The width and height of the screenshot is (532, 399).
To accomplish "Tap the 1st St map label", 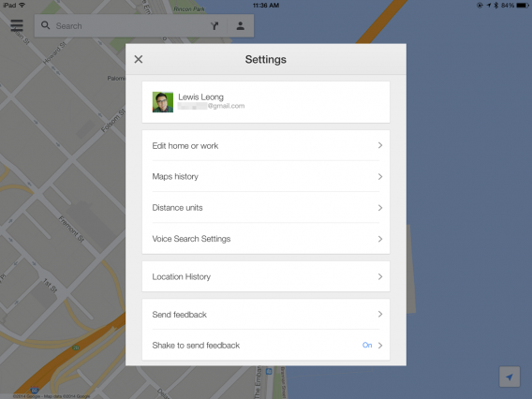I will (x=50, y=286).
